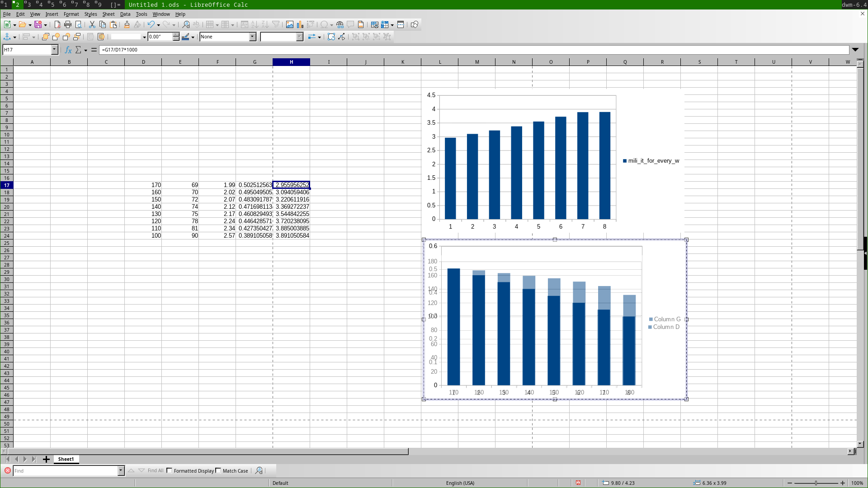
Task: Cut the selection with the scissors icon
Action: tap(92, 24)
